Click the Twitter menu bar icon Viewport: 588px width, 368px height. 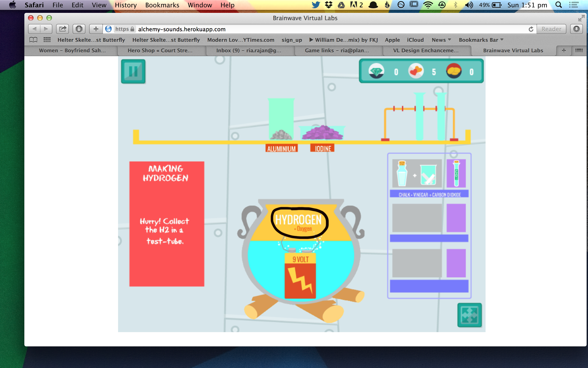(x=316, y=5)
